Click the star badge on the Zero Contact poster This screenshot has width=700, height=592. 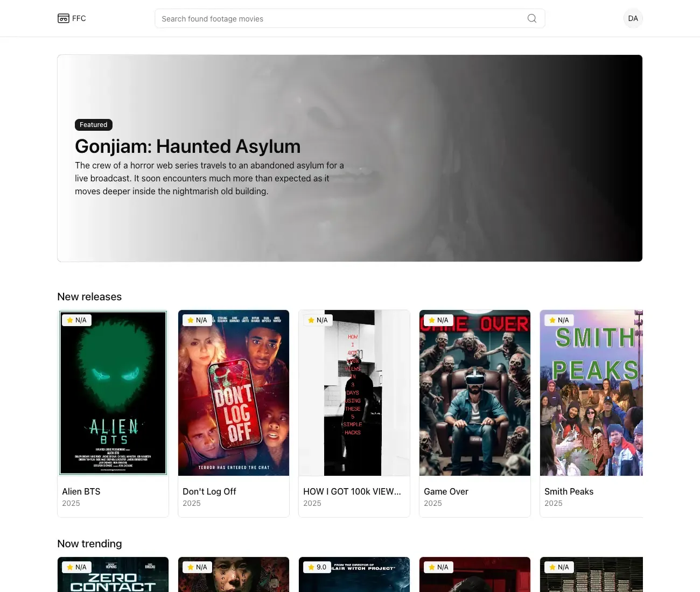76,567
